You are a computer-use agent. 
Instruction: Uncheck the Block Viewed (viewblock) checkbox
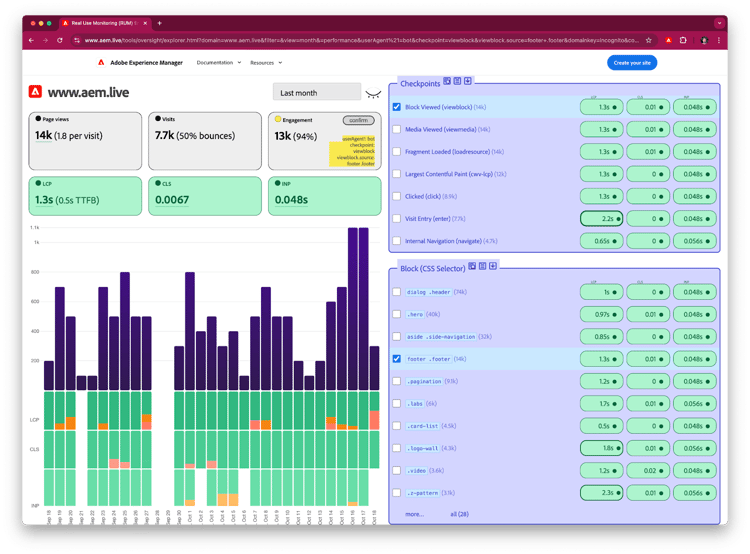click(x=397, y=107)
